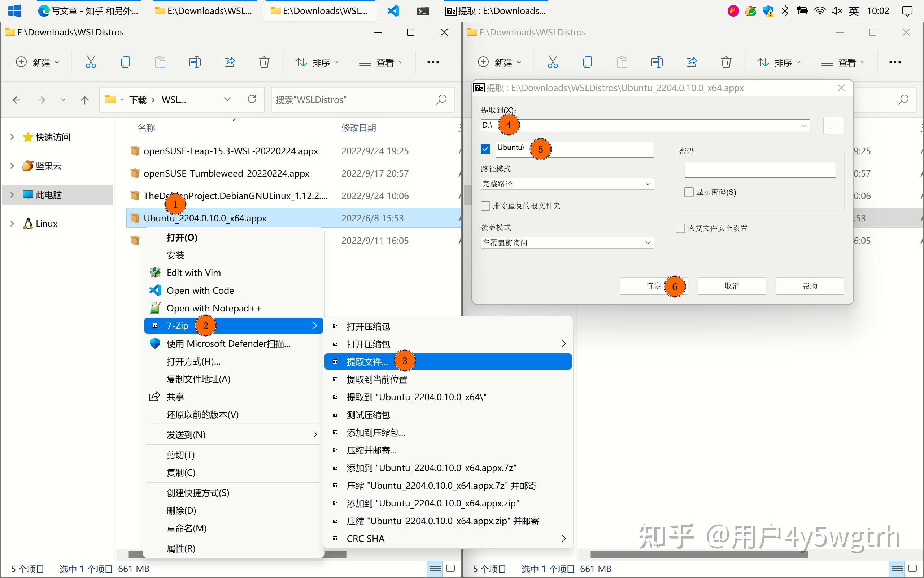Open the CRC SHA submenu
Viewport: 924px width, 578px height.
(448, 539)
